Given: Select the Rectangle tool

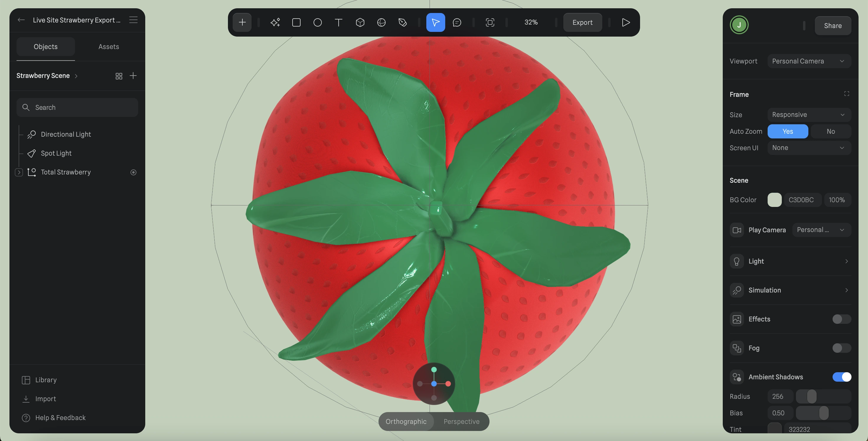Looking at the screenshot, I should pyautogui.click(x=296, y=22).
